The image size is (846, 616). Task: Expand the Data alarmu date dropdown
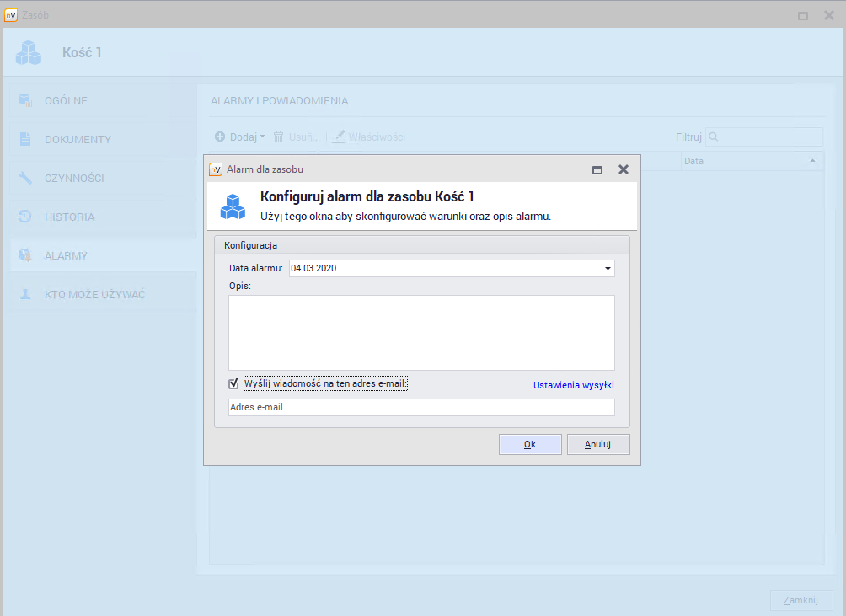click(608, 269)
